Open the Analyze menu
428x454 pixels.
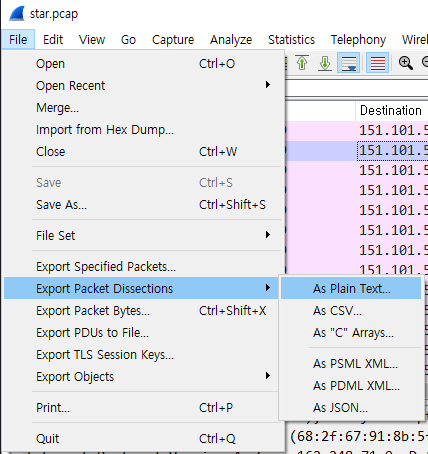[x=231, y=40]
